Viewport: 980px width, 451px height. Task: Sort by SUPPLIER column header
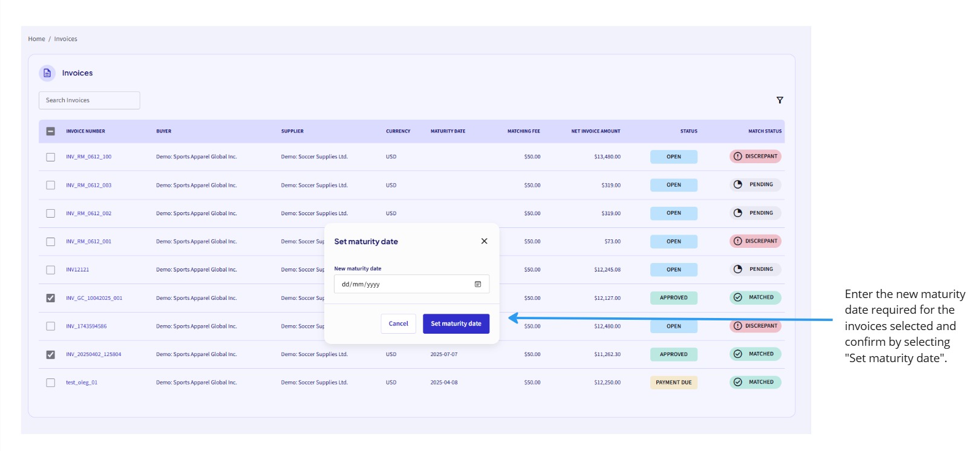coord(292,131)
